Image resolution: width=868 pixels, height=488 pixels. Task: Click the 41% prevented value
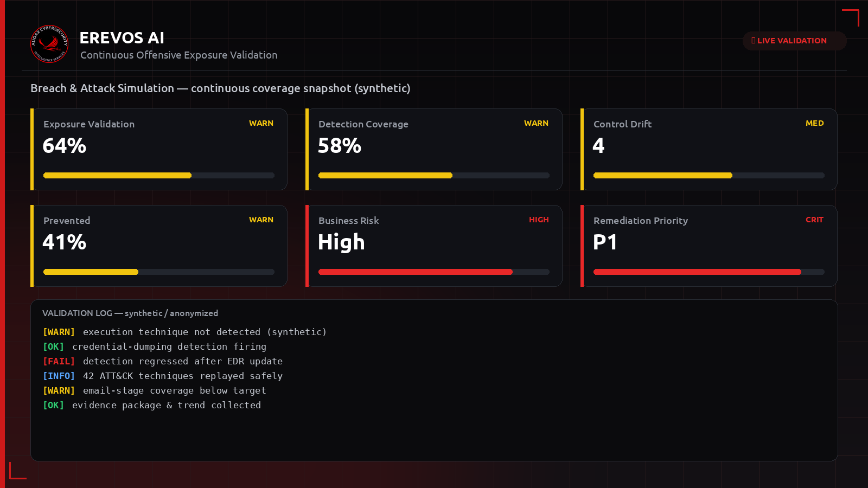65,242
